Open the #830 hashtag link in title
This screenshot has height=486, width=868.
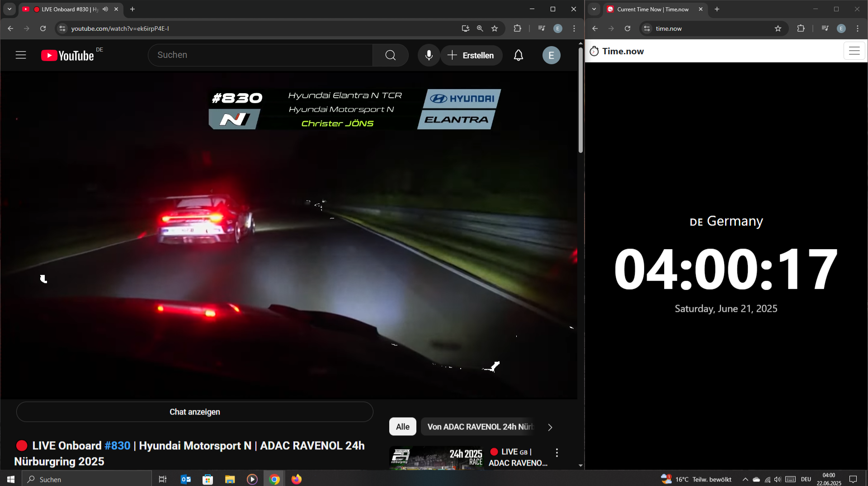coord(118,446)
